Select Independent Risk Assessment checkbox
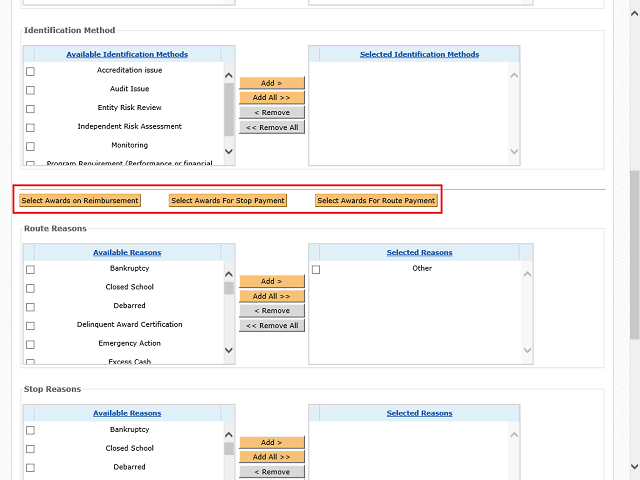This screenshot has height=480, width=640. coord(30,128)
